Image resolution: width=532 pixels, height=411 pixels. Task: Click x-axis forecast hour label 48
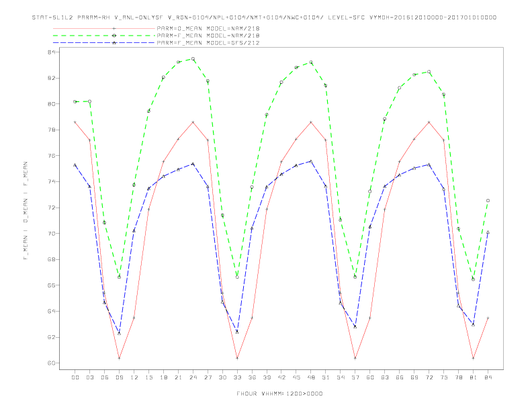point(311,377)
